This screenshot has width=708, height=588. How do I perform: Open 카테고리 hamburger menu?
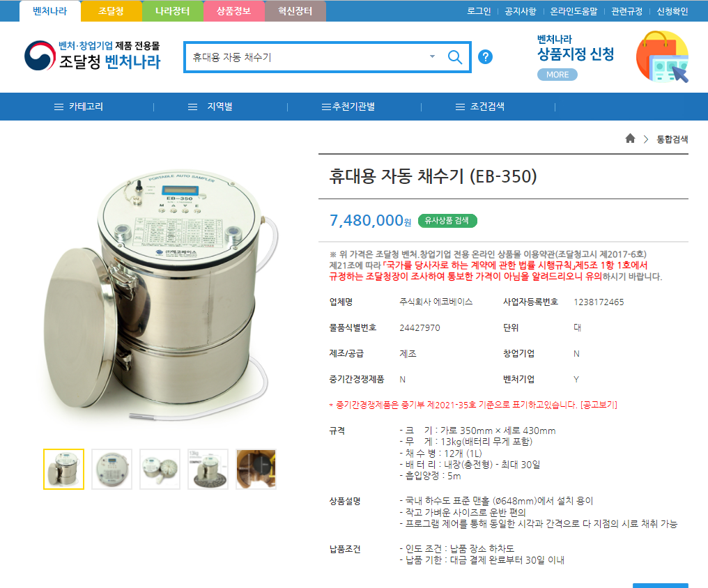[x=79, y=107]
